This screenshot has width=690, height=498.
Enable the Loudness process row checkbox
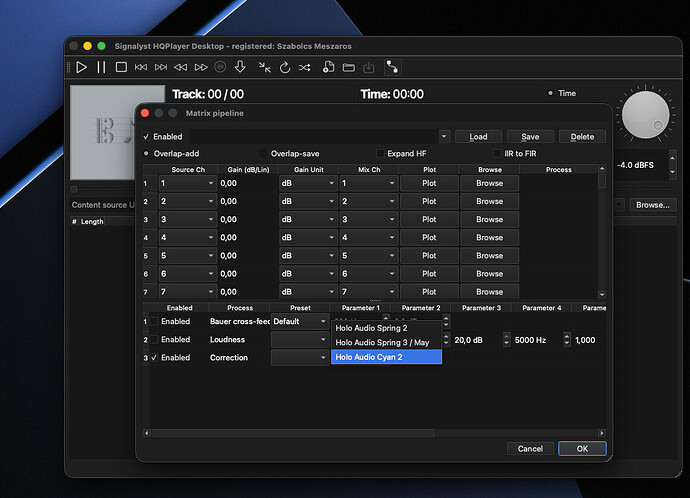[x=154, y=340]
